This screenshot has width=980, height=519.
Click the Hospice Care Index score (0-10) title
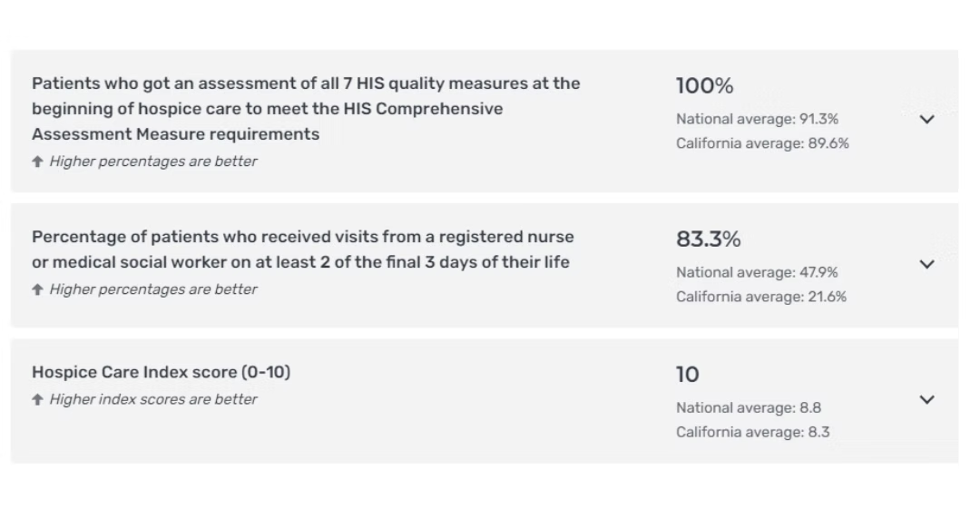click(x=161, y=372)
